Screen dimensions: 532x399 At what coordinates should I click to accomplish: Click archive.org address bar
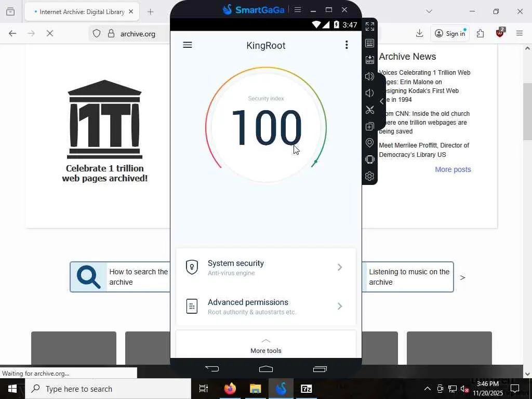[x=138, y=34]
